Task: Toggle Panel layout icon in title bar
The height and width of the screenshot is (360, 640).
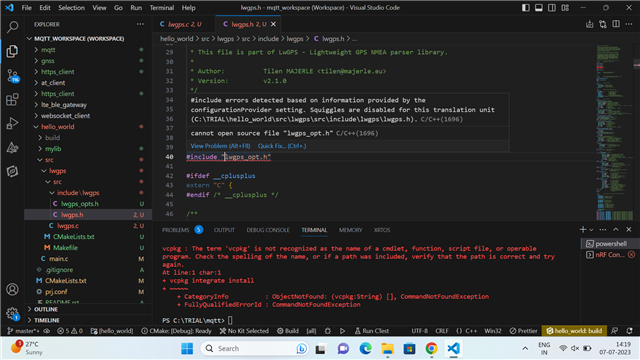Action: click(x=539, y=8)
